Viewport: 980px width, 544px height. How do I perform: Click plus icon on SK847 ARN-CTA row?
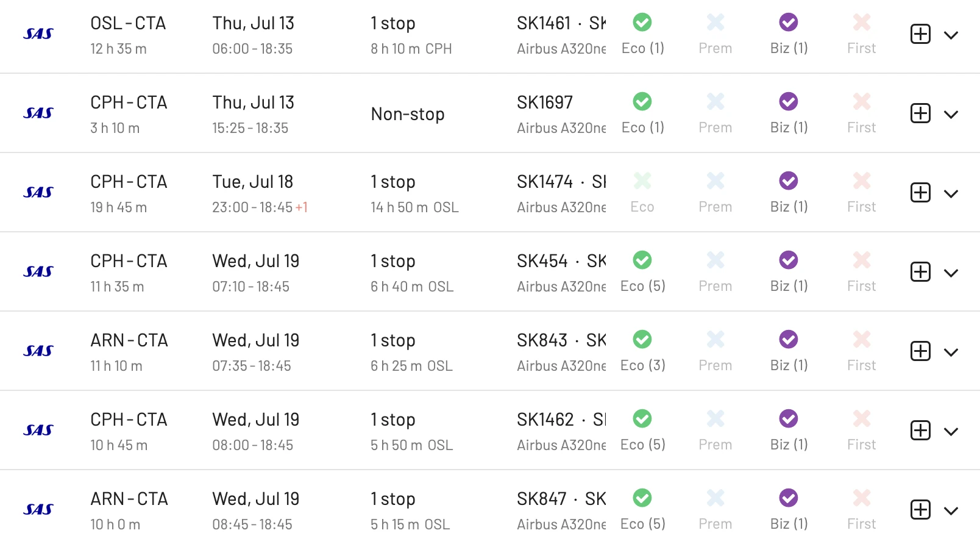click(920, 510)
